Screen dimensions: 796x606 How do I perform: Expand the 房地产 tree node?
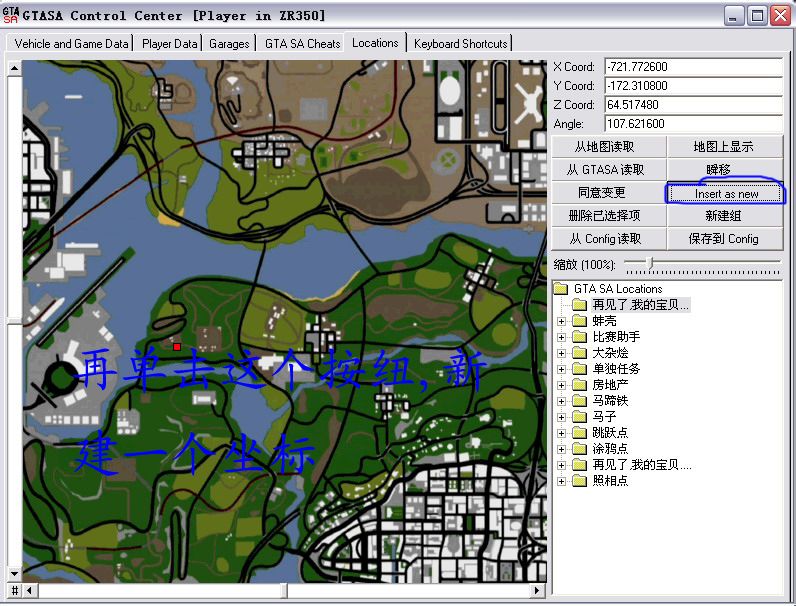tap(561, 385)
